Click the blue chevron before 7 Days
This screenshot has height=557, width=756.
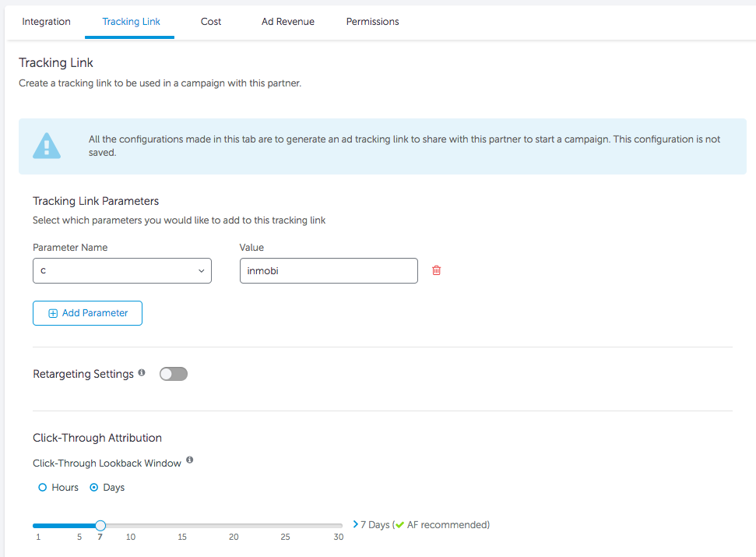point(356,524)
